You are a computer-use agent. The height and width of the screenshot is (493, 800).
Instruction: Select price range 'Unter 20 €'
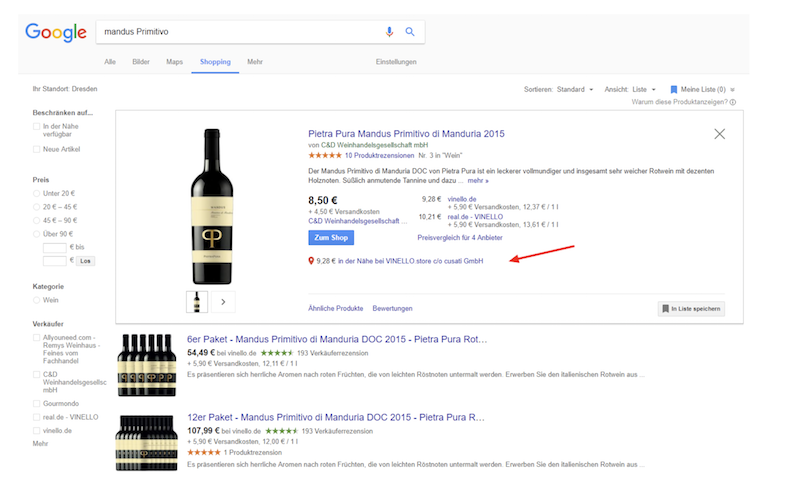click(36, 193)
